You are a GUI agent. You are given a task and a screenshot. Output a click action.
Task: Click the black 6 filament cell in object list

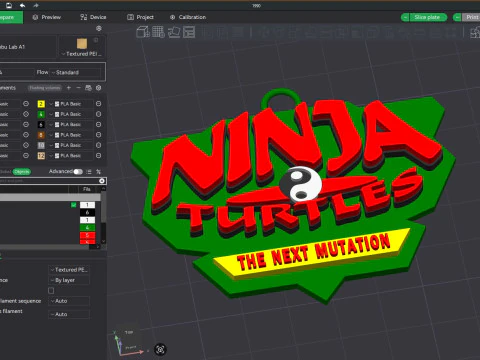point(87,212)
